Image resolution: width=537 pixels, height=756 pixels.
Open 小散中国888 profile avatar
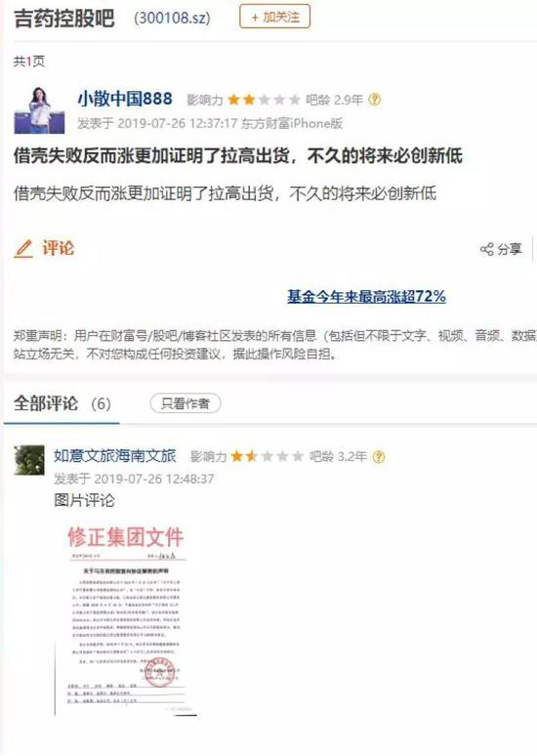click(39, 110)
